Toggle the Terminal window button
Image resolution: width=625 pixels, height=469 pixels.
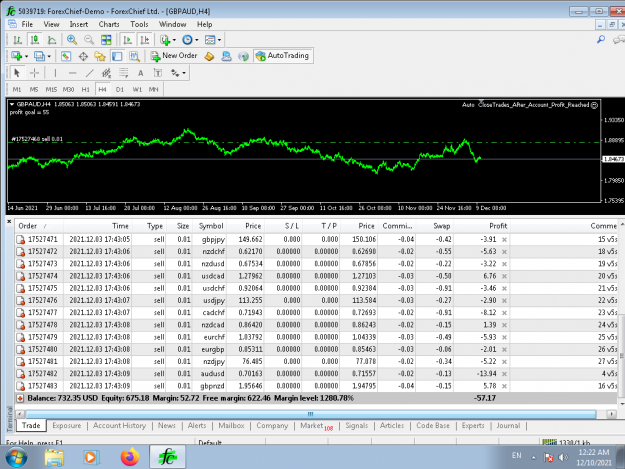117,57
